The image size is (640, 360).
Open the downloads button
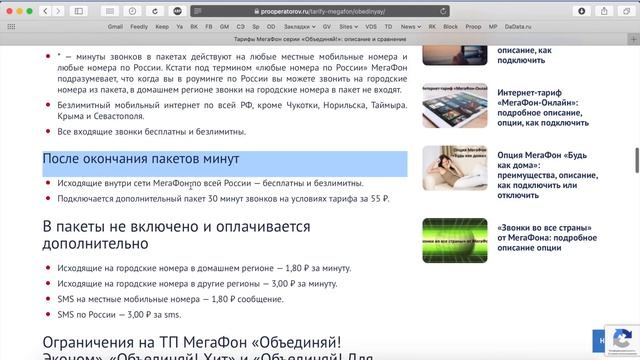(x=582, y=11)
